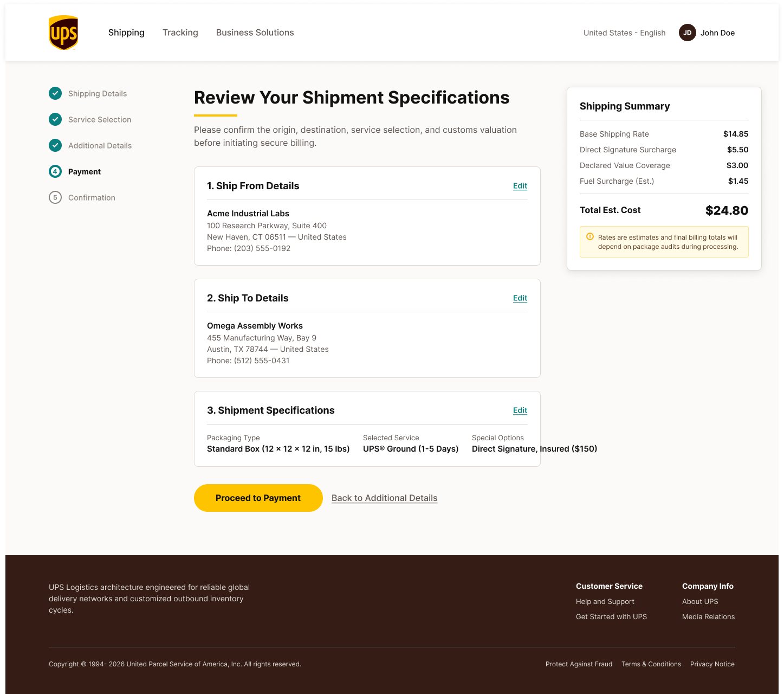Click Proceed to Payment button
Image resolution: width=784 pixels, height=694 pixels.
[258, 498]
